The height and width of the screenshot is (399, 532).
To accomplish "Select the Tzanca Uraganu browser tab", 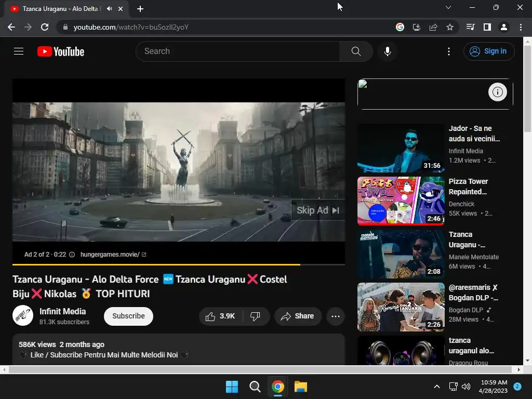I will [x=66, y=9].
